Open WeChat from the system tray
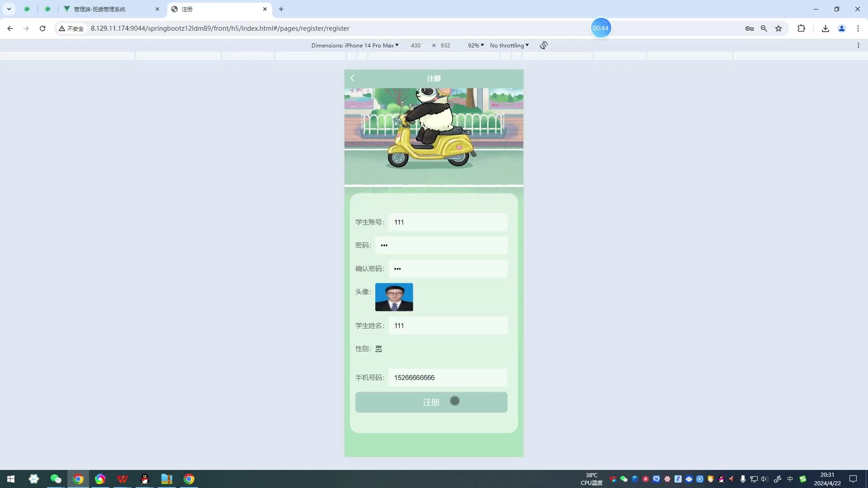The image size is (868, 488). (x=624, y=479)
